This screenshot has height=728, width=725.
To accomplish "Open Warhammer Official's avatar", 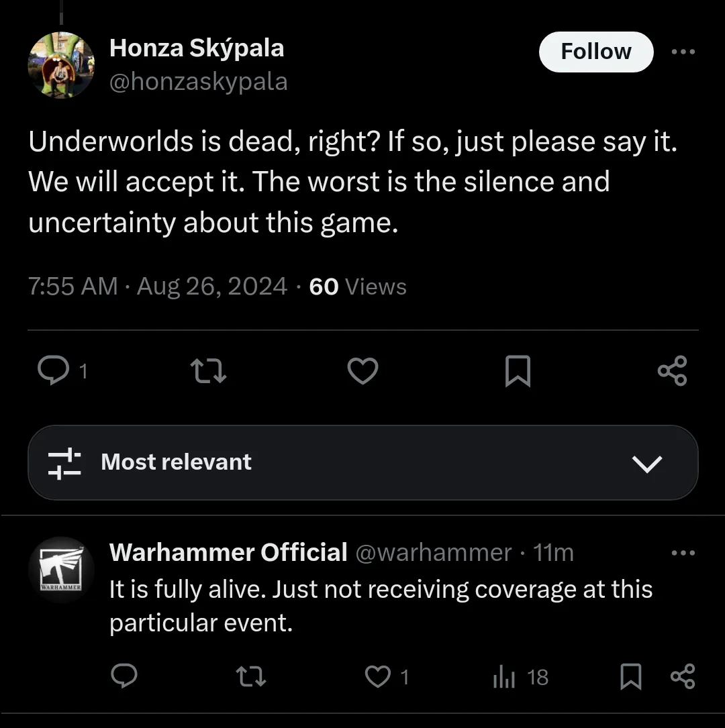I will pyautogui.click(x=61, y=570).
